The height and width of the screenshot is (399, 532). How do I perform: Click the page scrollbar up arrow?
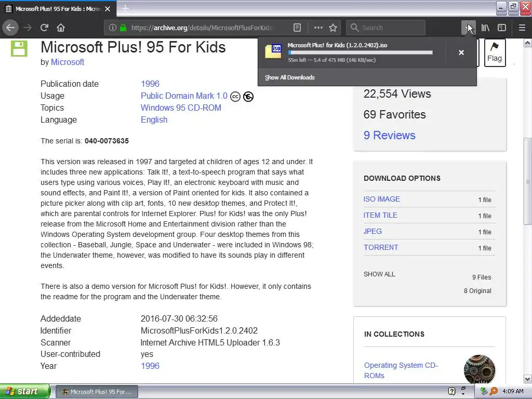pyautogui.click(x=528, y=43)
